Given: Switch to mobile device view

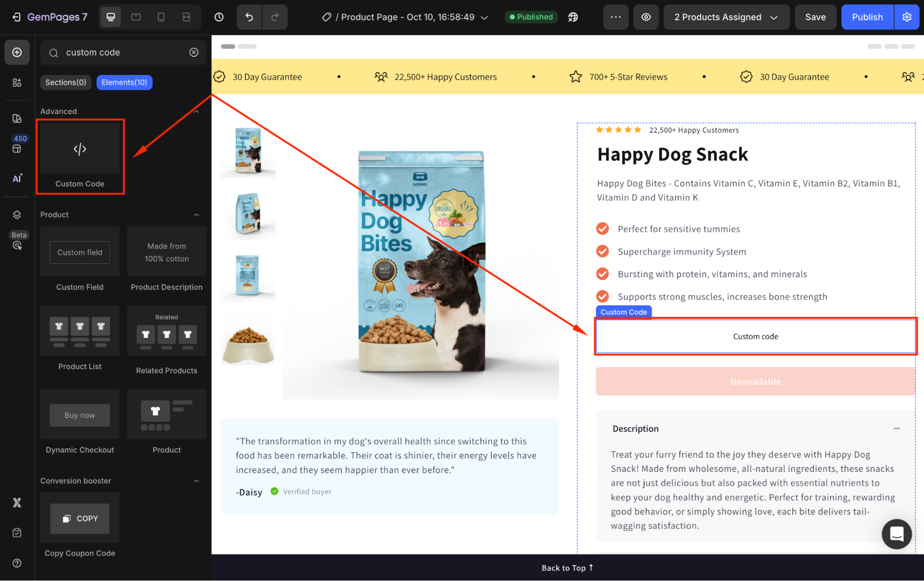Looking at the screenshot, I should point(161,17).
